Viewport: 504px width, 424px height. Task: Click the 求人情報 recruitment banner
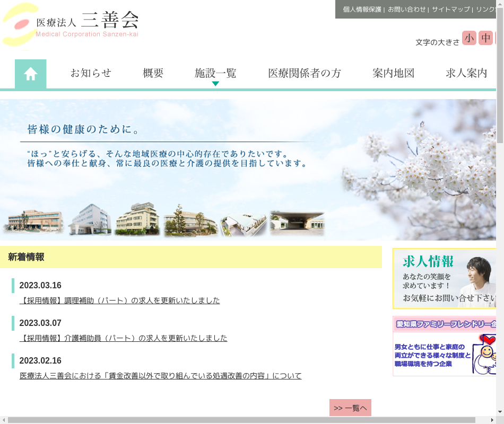(445, 278)
